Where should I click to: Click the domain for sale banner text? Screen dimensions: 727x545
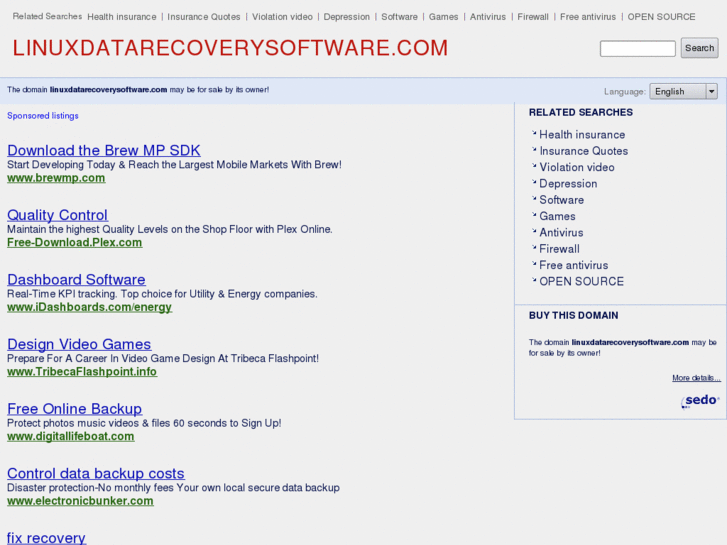[138, 90]
